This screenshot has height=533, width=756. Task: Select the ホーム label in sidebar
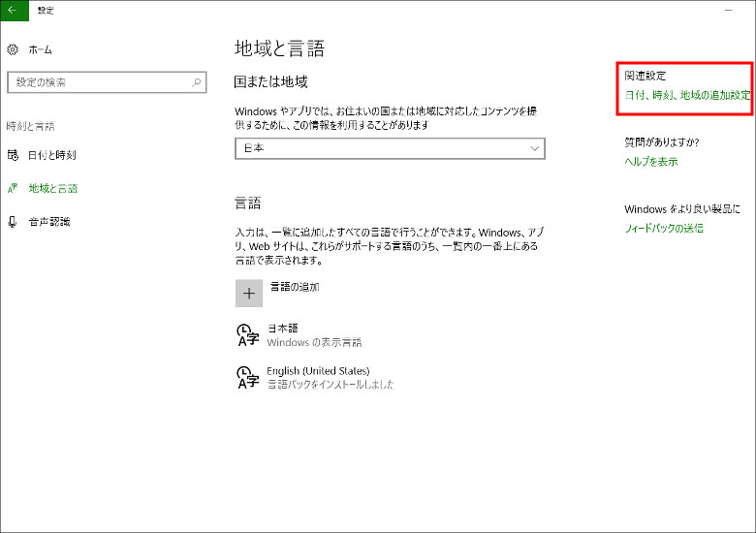click(41, 49)
